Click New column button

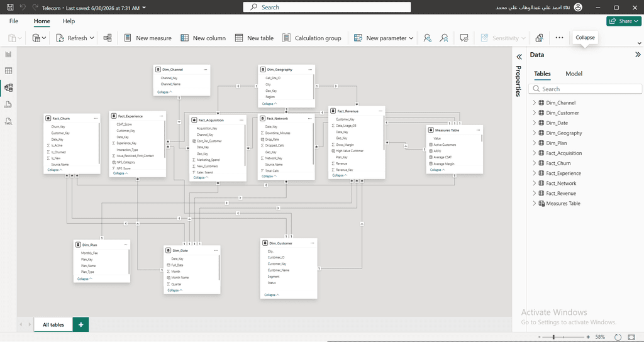click(203, 38)
